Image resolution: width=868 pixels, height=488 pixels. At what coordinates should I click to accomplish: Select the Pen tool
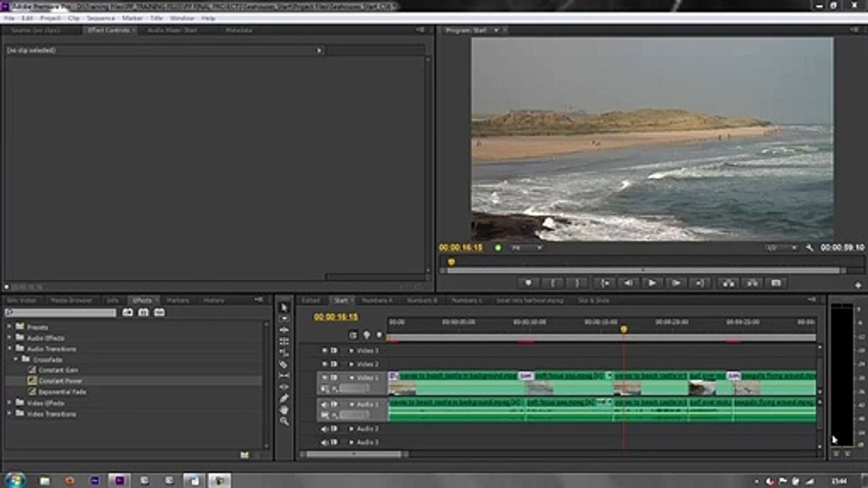(284, 399)
